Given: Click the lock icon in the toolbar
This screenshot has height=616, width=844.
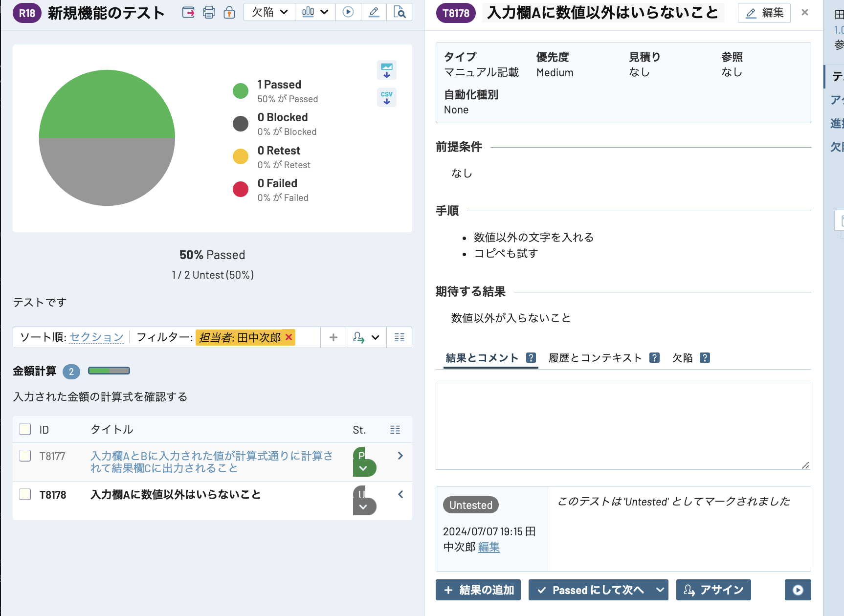Looking at the screenshot, I should [229, 12].
